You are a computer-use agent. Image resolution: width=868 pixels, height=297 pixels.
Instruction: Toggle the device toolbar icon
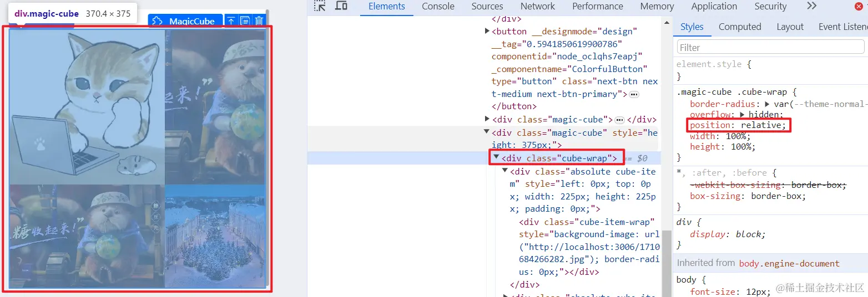[341, 6]
